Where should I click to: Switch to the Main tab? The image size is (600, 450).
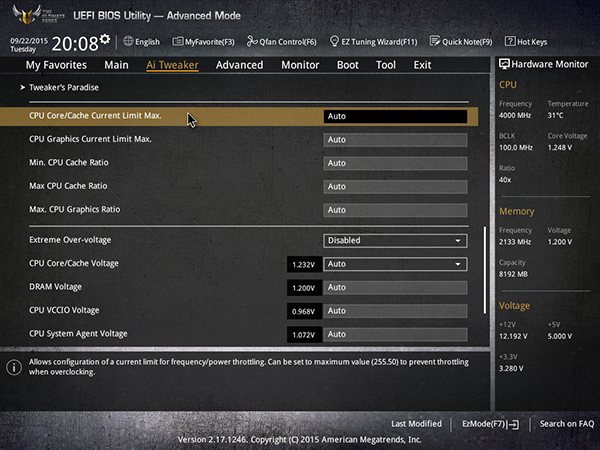pyautogui.click(x=116, y=65)
